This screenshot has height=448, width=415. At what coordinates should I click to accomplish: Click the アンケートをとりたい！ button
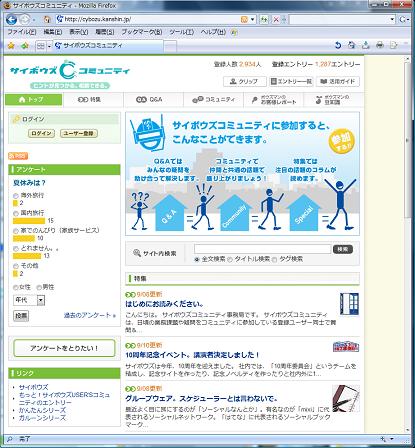coord(64,348)
